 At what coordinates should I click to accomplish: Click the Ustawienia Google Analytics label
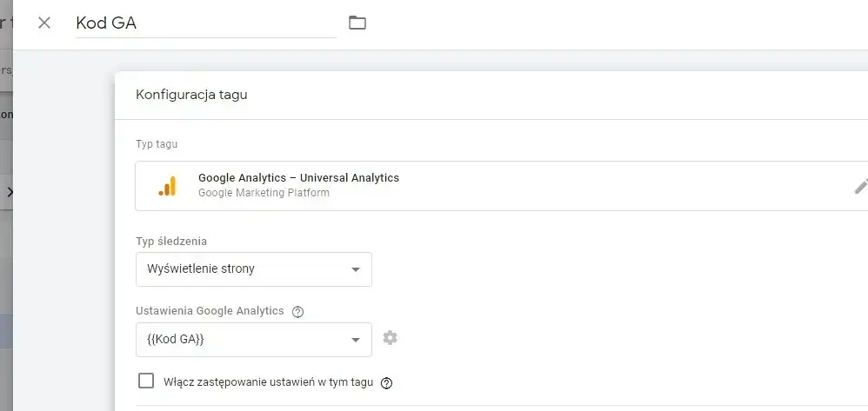(210, 311)
